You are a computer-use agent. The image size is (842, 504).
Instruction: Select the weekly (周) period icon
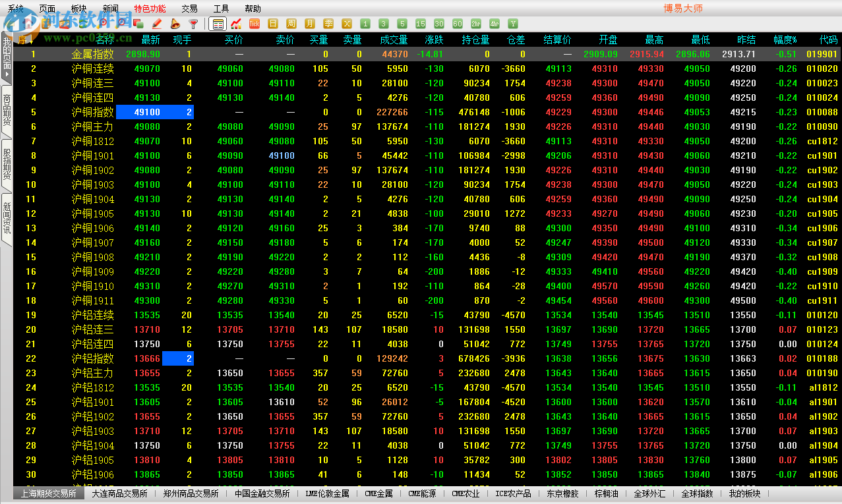(291, 24)
